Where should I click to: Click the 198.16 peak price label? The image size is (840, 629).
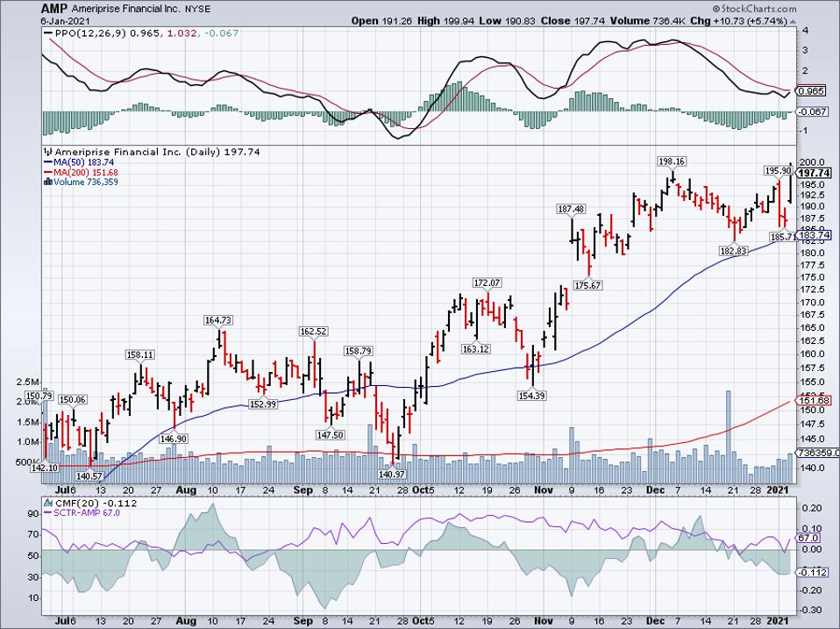[673, 161]
